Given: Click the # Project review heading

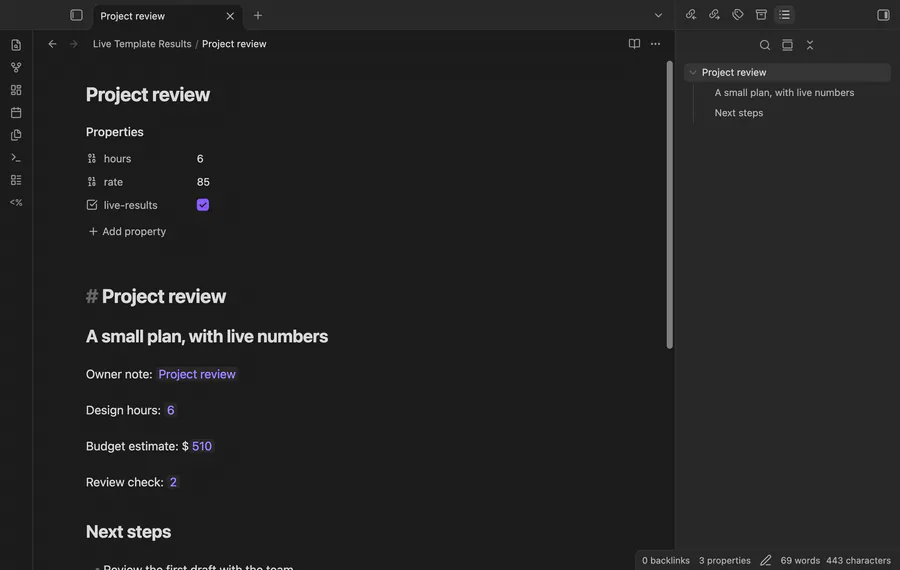Looking at the screenshot, I should tap(156, 296).
